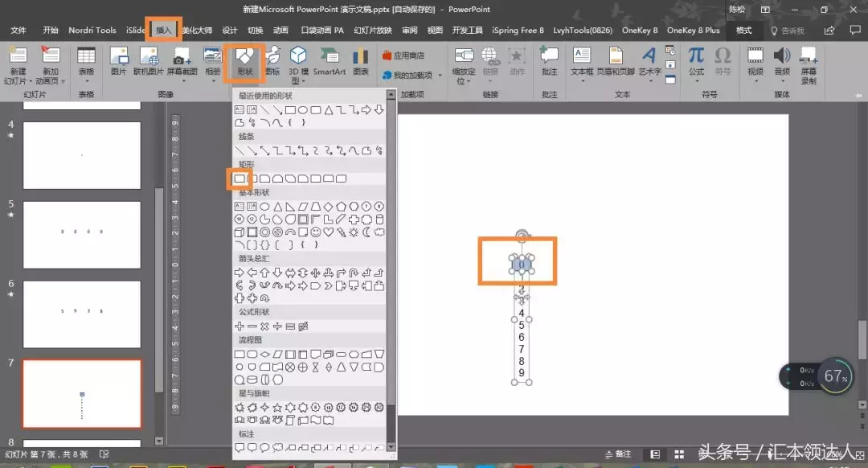Screen dimensions: 868x468
Task: Start 屏幕录制 screen recording
Action: point(809,65)
